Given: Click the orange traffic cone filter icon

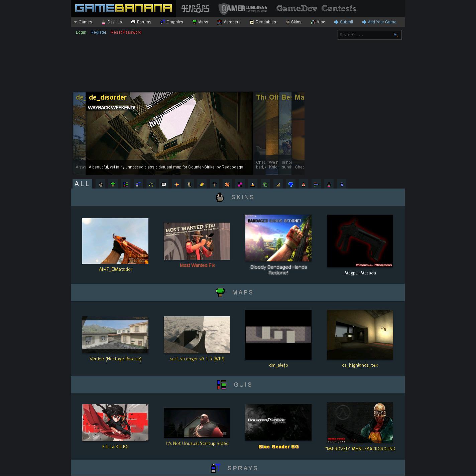Looking at the screenshot, I should [253, 184].
